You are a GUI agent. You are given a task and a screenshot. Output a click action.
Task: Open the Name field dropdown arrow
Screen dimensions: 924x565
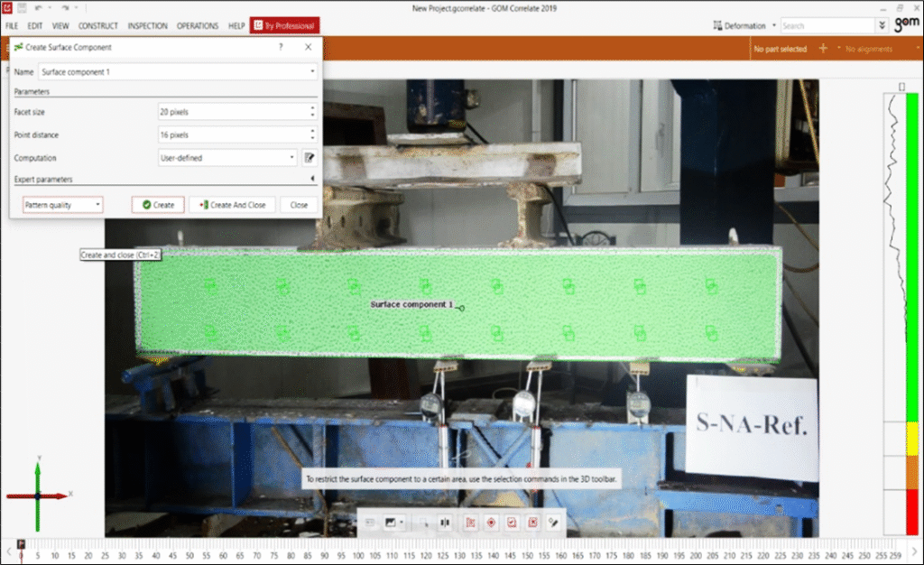click(312, 72)
